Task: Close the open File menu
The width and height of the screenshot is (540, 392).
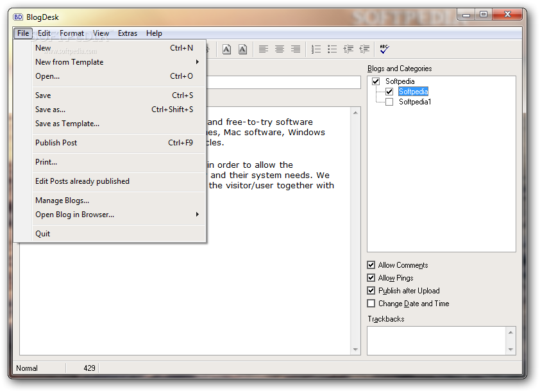Action: pos(23,33)
